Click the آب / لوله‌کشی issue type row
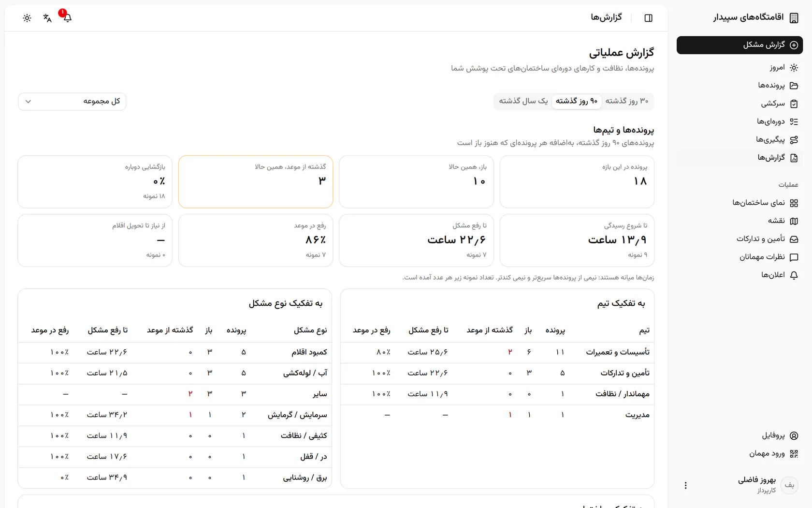 [175, 373]
